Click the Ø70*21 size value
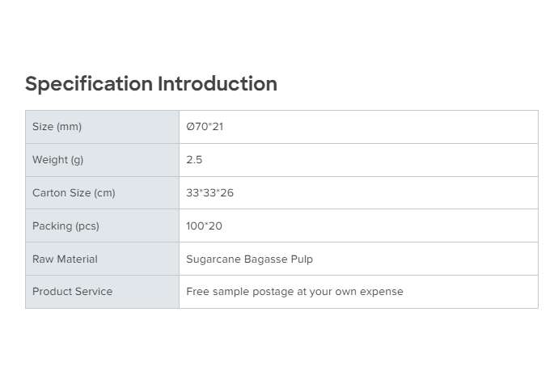 205,127
